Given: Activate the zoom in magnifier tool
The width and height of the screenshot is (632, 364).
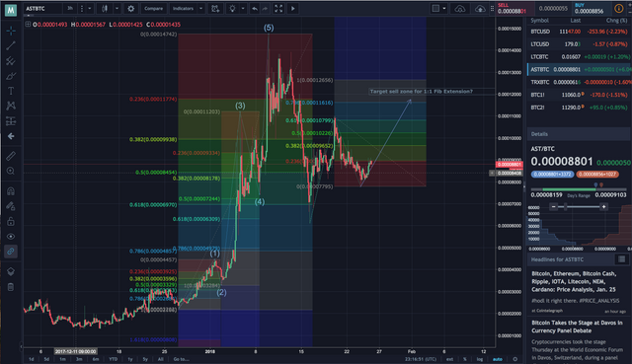Looking at the screenshot, I should click(11, 171).
